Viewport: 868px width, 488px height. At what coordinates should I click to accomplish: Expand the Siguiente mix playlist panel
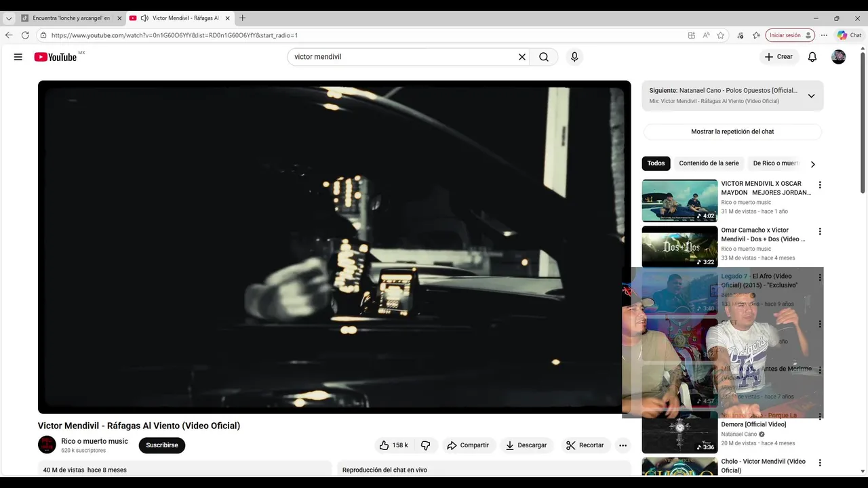coord(811,96)
